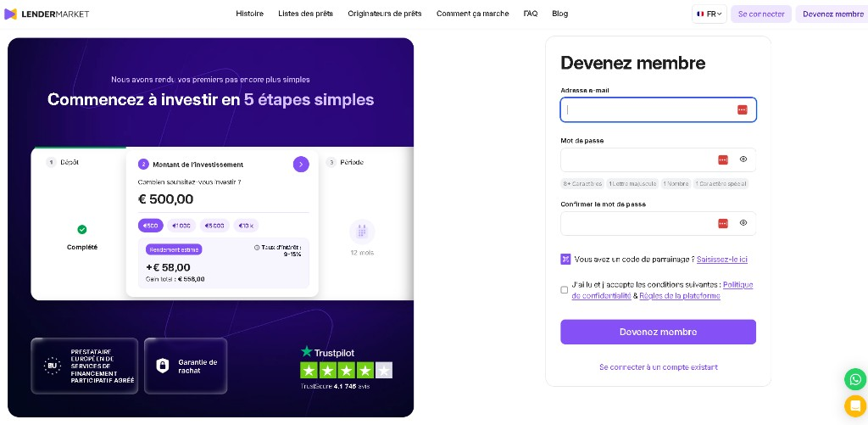Click password manager icon in confirm password field
The image size is (868, 425).
click(723, 223)
